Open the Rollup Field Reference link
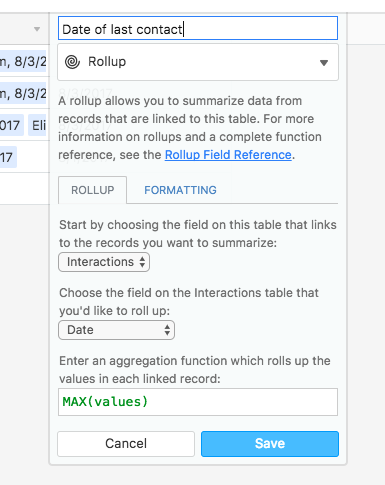Viewport: 385px width, 485px height. tap(228, 155)
